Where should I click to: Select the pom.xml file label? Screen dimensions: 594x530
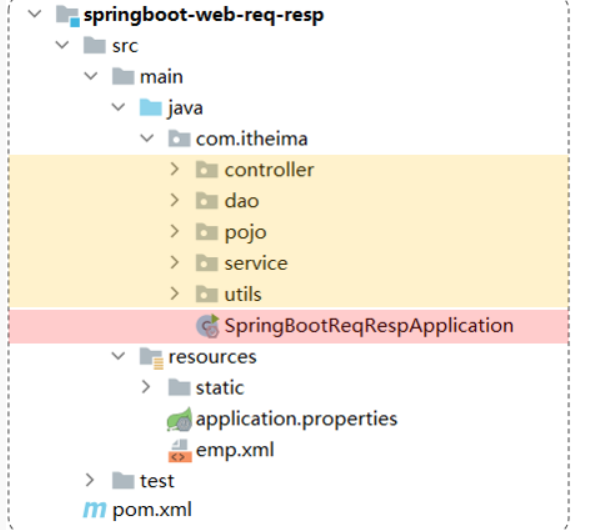point(152,510)
